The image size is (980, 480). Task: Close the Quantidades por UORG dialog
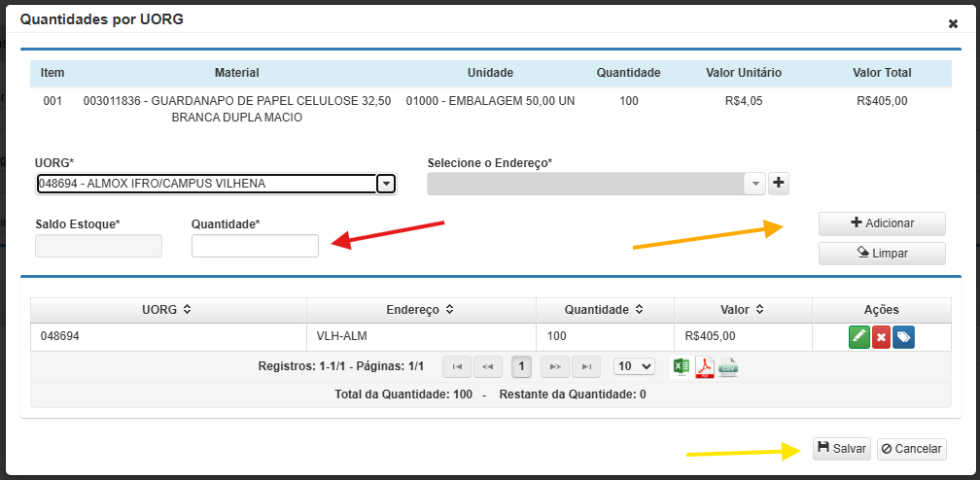953,23
